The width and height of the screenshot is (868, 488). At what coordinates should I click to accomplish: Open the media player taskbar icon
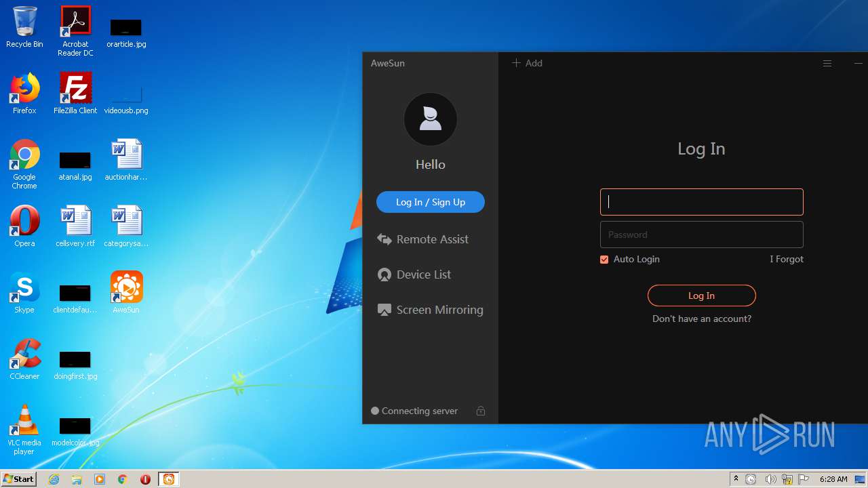(x=100, y=479)
